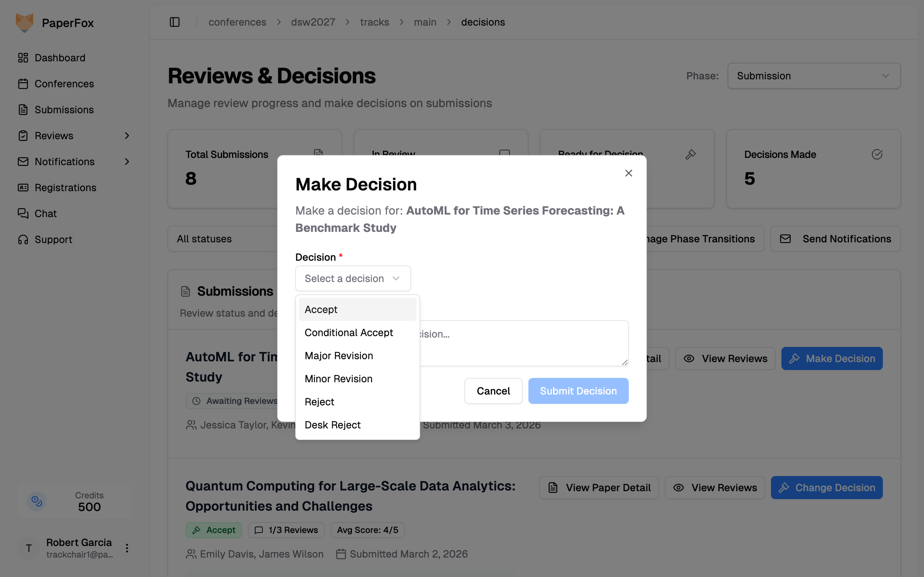The image size is (924, 577).
Task: Open the Phase Submission dropdown
Action: click(814, 76)
